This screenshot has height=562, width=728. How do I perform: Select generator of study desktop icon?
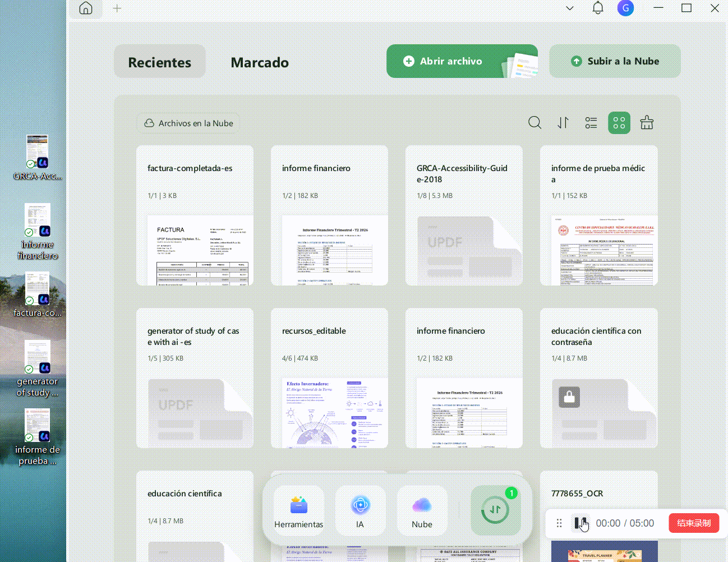38,368
